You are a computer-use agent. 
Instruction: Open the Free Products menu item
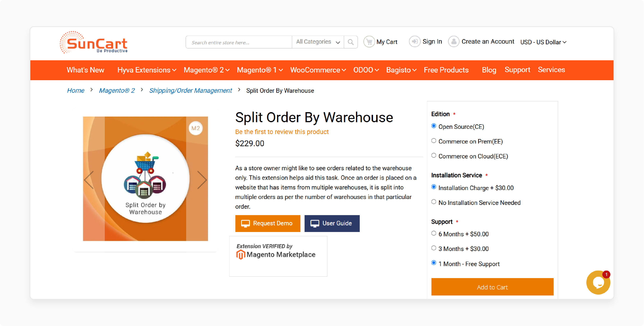pyautogui.click(x=446, y=70)
